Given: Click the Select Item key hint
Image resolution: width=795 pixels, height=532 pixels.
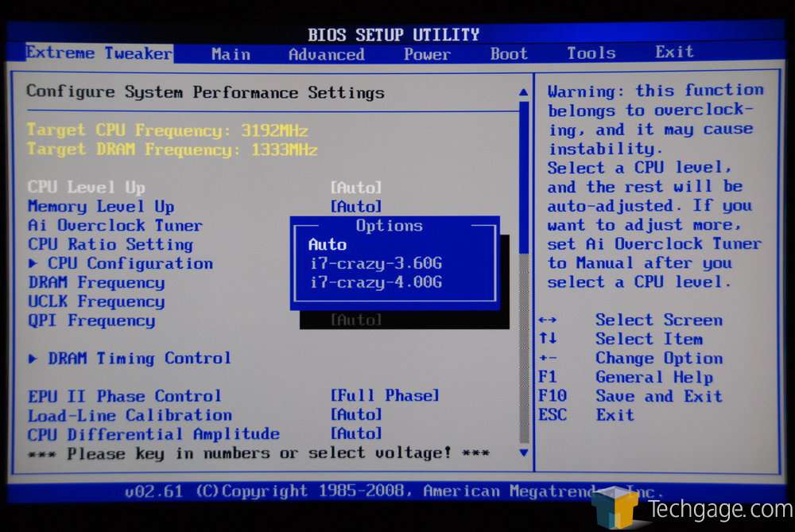Looking at the screenshot, I should tap(649, 339).
